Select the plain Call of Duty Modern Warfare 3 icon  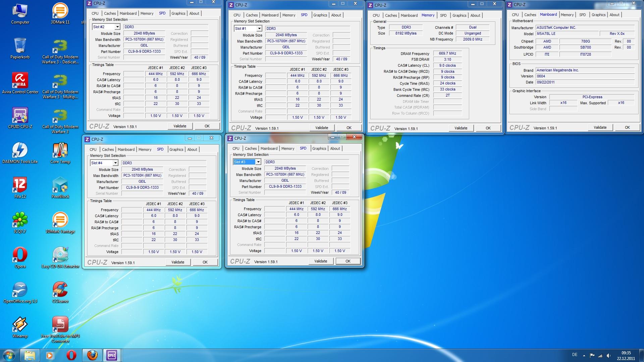tap(60, 121)
